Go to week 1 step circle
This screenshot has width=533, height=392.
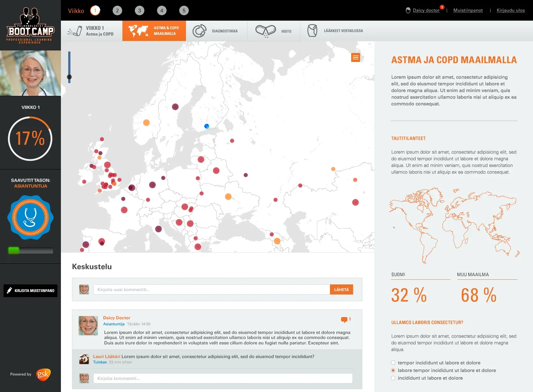95,10
